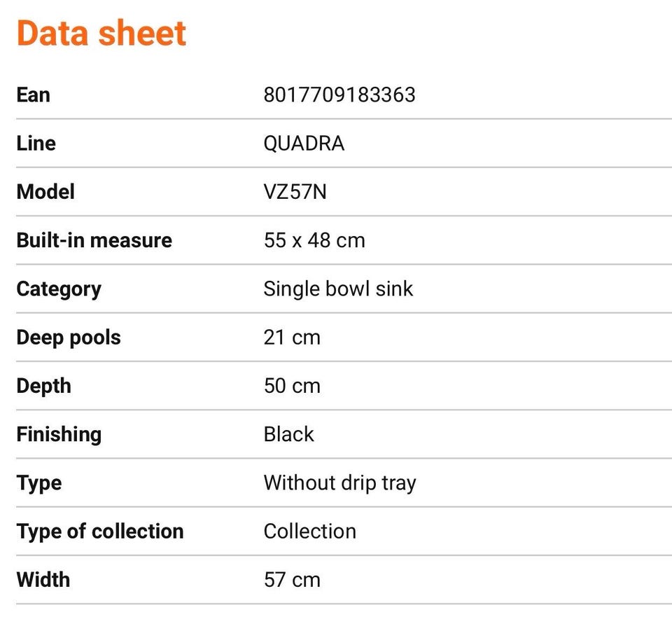Click the Model row label
The width and height of the screenshot is (672, 624).
click(45, 192)
